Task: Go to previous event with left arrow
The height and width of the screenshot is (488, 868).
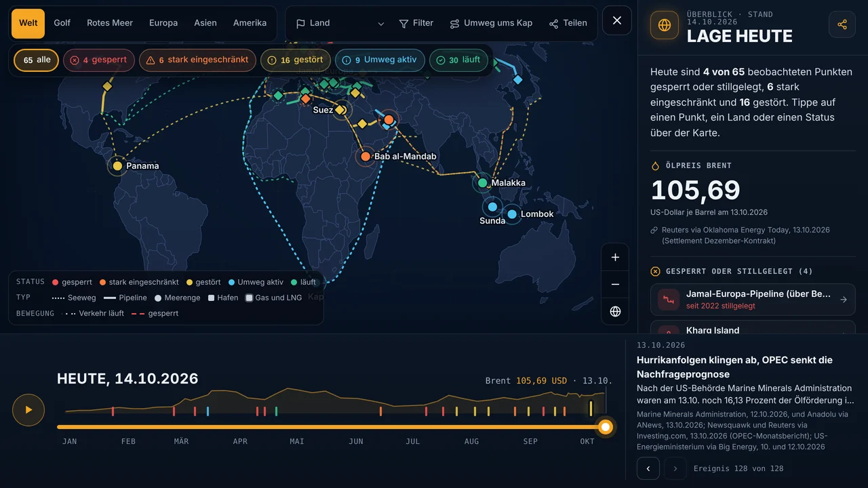Action: 648,468
